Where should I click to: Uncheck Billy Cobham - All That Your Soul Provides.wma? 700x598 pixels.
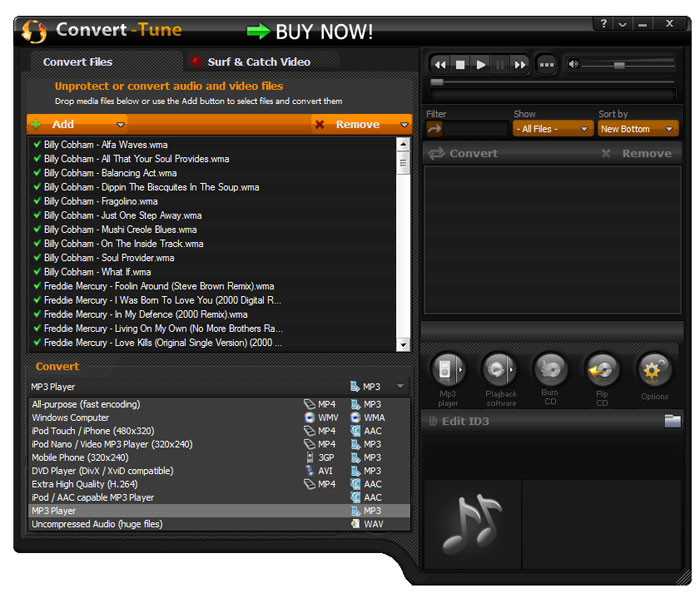(x=38, y=158)
